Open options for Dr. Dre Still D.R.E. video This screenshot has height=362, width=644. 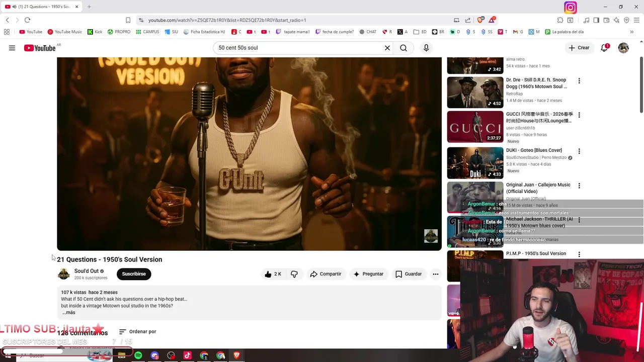[x=579, y=81]
